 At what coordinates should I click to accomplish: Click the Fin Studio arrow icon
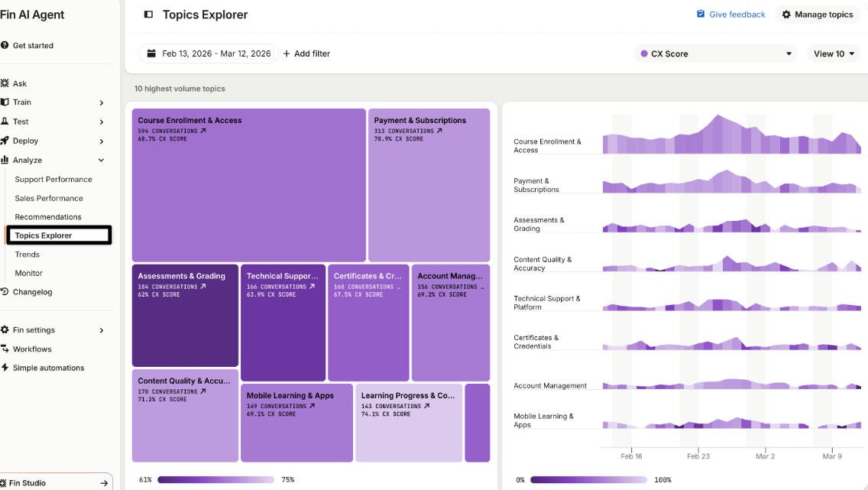click(103, 483)
